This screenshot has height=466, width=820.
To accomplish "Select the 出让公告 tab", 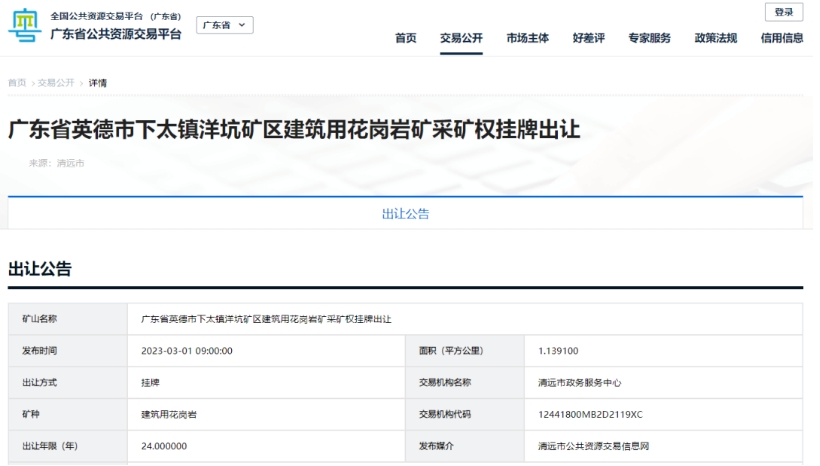I will (405, 214).
